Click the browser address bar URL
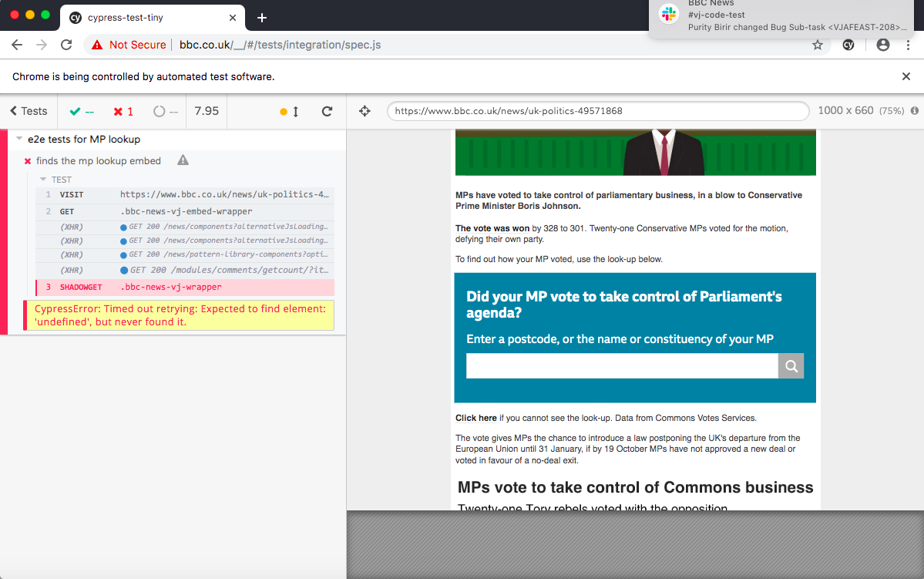 [x=280, y=45]
